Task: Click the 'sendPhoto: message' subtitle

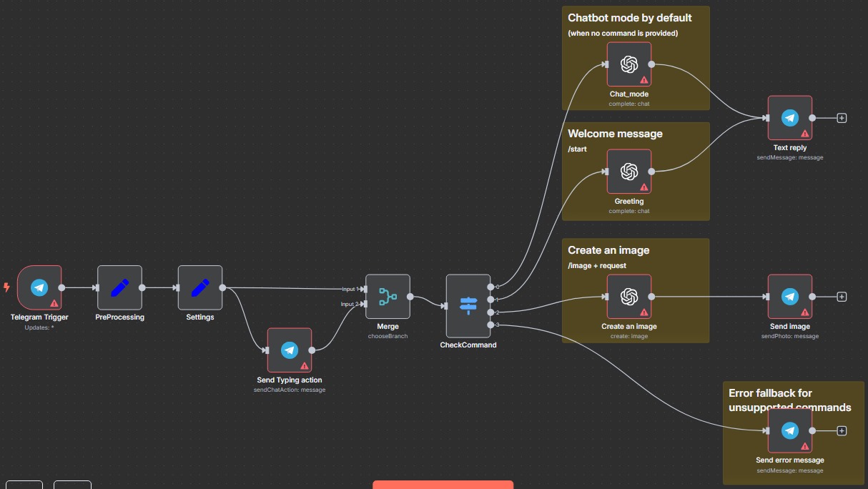Action: pyautogui.click(x=790, y=336)
